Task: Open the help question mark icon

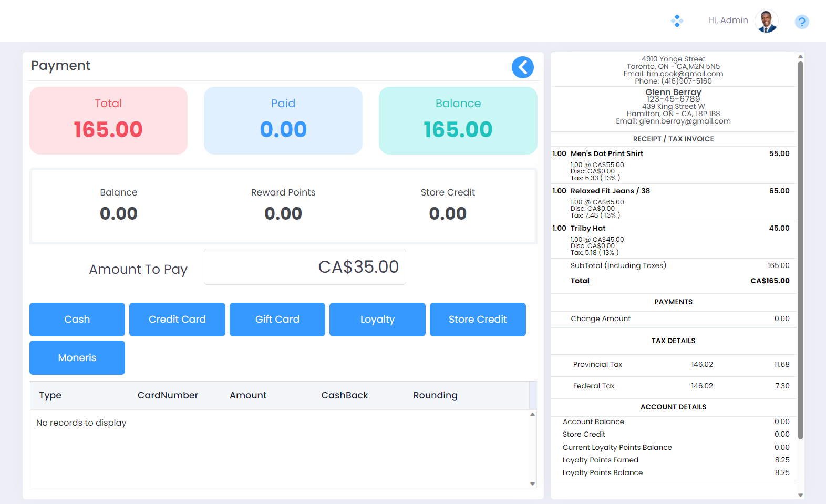Action: coord(801,22)
